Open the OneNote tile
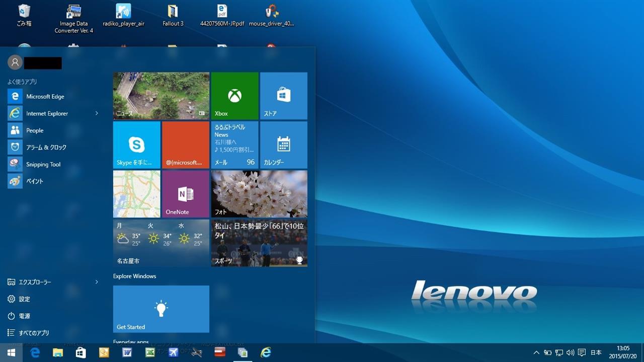The image size is (644, 362). (x=186, y=194)
